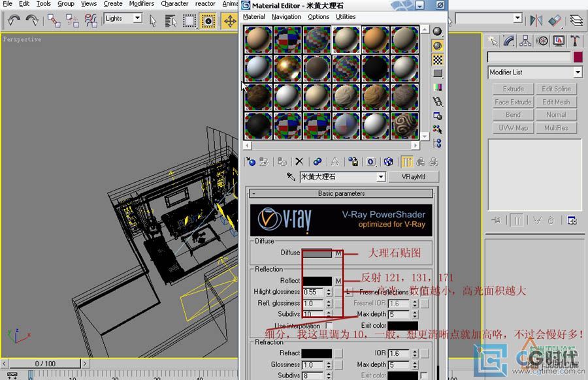
Task: Click the Edit Spline button
Action: click(x=556, y=89)
